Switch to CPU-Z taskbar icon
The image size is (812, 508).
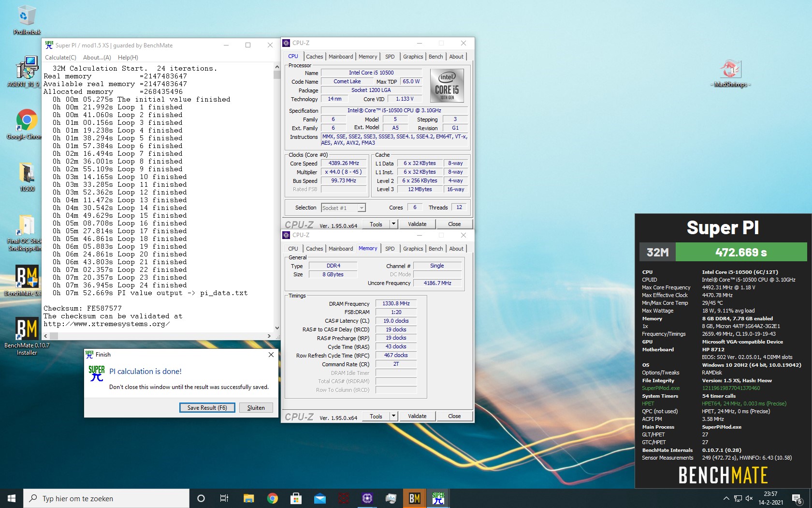pyautogui.click(x=367, y=498)
